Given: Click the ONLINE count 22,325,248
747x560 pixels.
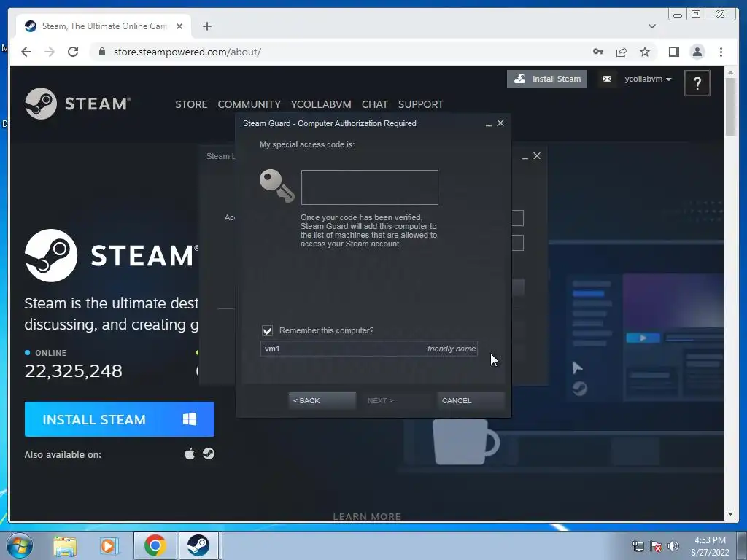Looking at the screenshot, I should 74,371.
